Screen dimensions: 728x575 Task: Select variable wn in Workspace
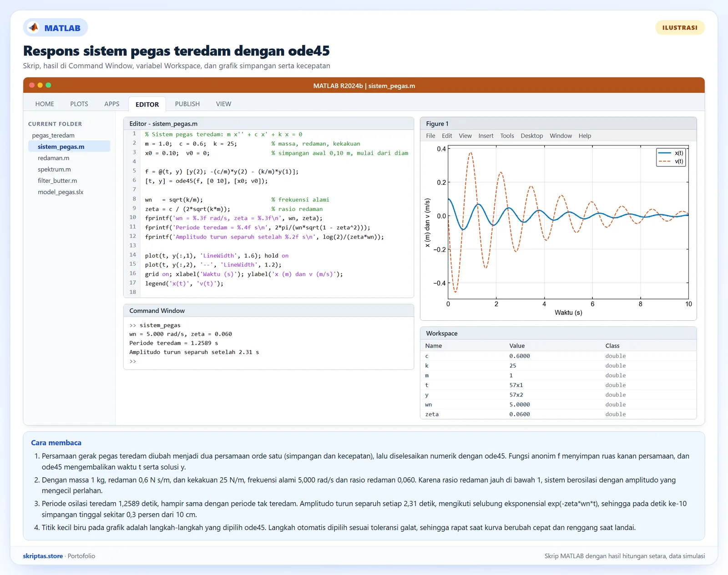(x=558, y=404)
